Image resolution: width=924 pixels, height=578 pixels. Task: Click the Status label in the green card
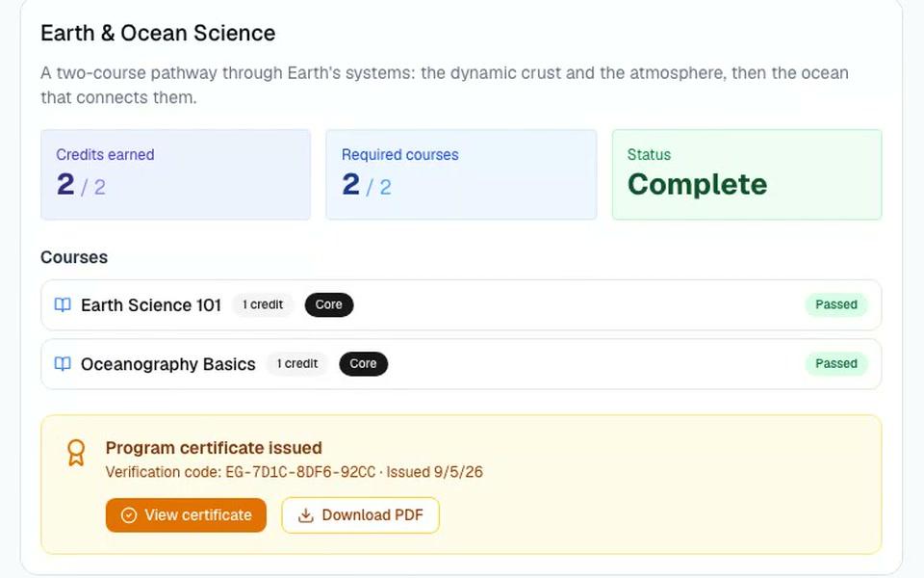[649, 154]
